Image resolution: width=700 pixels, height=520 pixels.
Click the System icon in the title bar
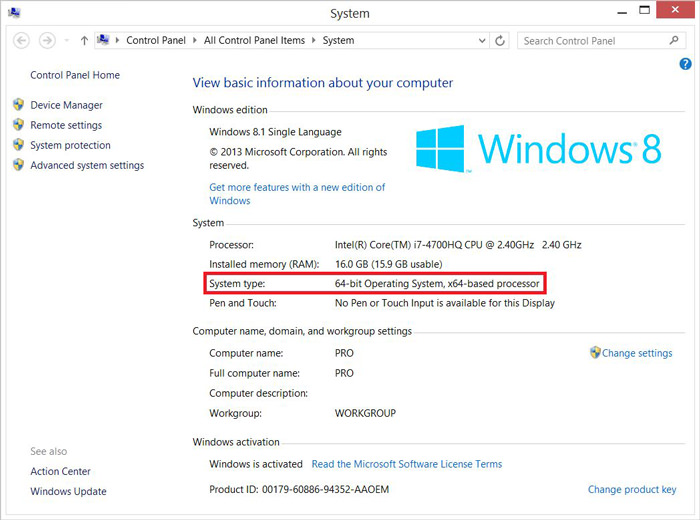click(x=11, y=13)
